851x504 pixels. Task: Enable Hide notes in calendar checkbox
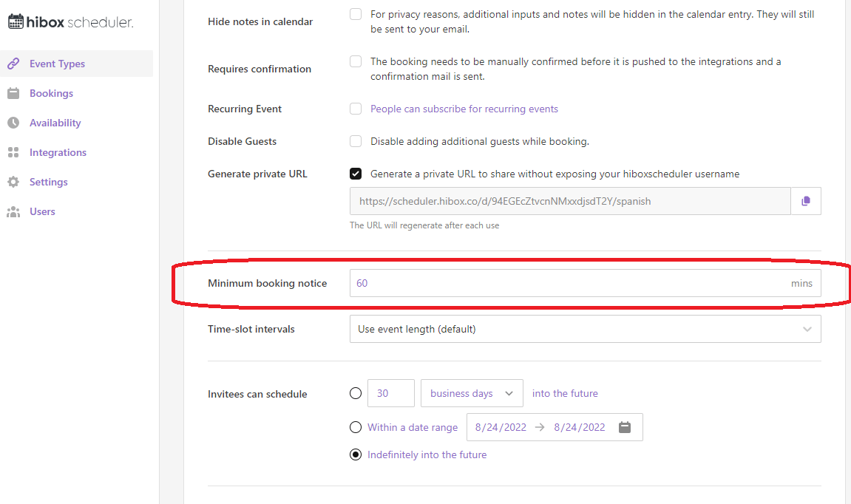pyautogui.click(x=356, y=14)
